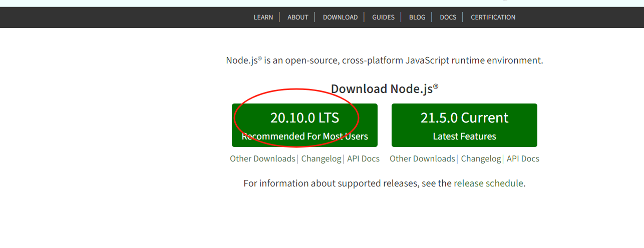Screen dimensions: 644x248
Task: Download the 20.10.0 LTS version
Action: pyautogui.click(x=304, y=125)
